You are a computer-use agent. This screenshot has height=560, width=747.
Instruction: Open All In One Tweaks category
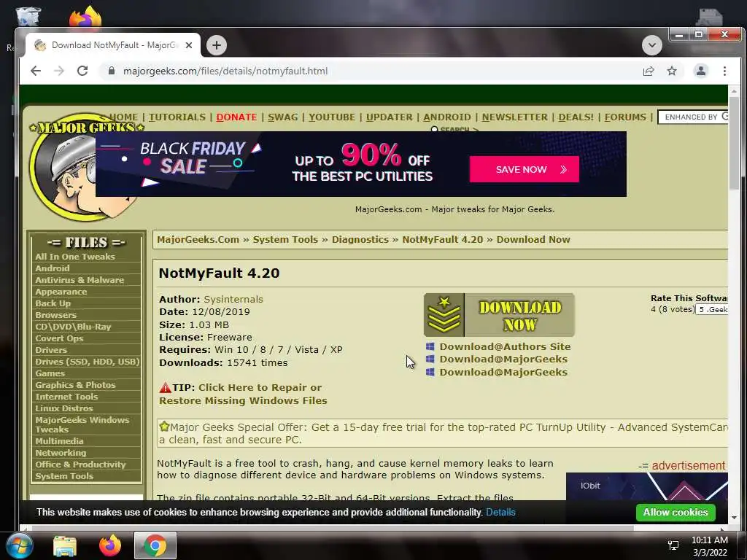point(75,257)
